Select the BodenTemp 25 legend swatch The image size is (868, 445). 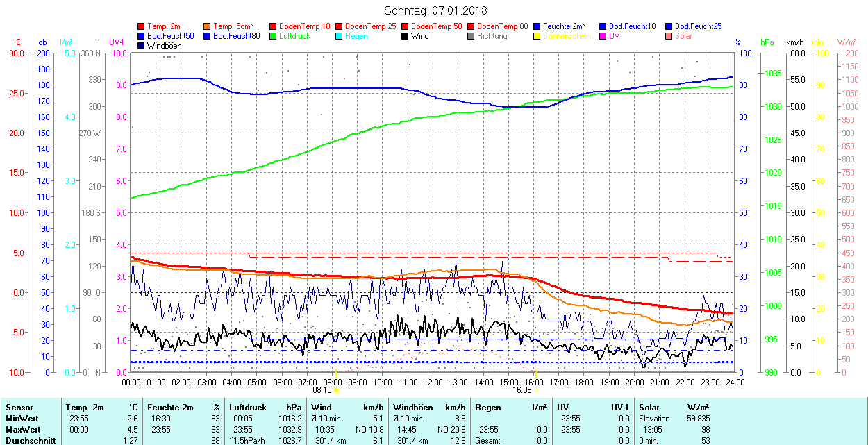339,26
